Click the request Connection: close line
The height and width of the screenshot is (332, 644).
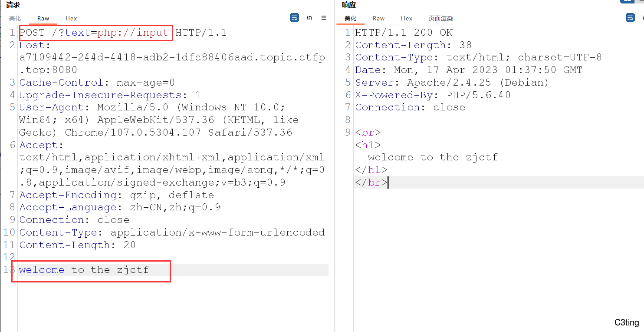click(74, 220)
